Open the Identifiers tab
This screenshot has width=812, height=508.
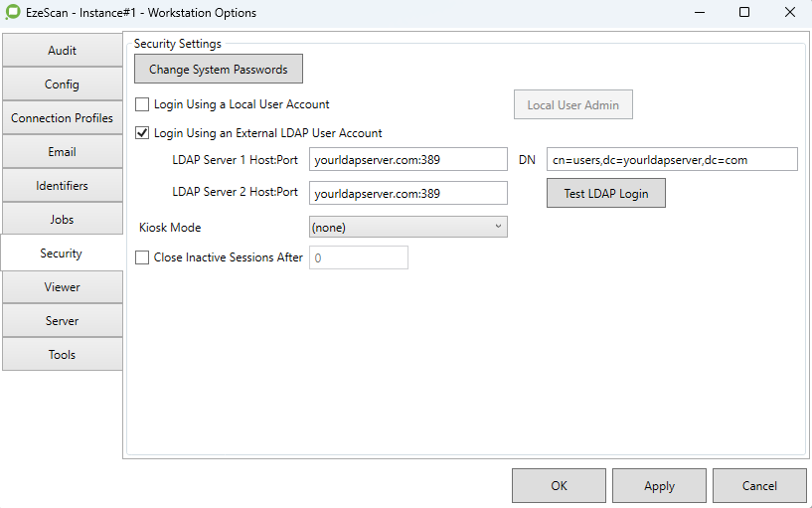[x=62, y=186]
